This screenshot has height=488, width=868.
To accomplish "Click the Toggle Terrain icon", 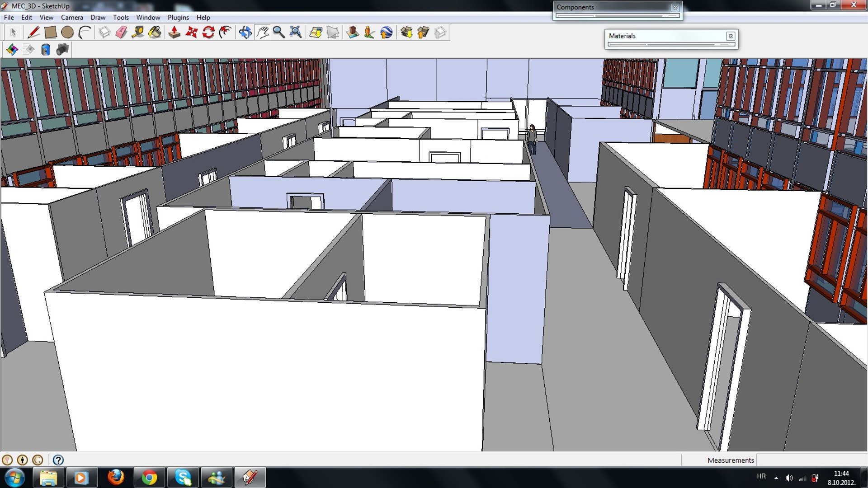I will 333,33.
